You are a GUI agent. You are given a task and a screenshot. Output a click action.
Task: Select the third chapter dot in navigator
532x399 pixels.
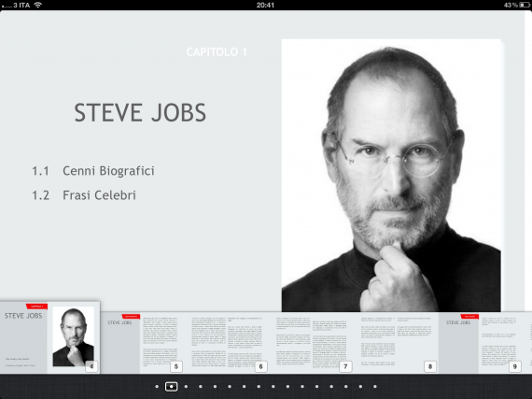pos(186,387)
